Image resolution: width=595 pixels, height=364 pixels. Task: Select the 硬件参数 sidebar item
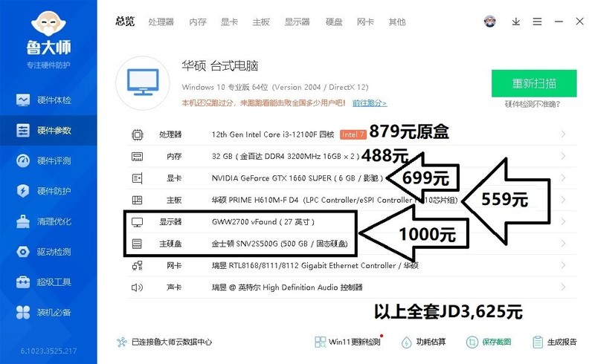point(48,131)
